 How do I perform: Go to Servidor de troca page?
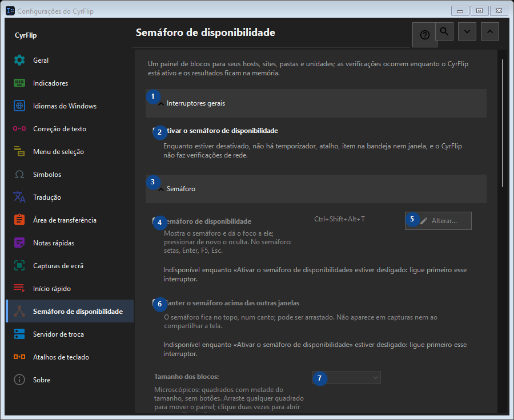(x=70, y=334)
